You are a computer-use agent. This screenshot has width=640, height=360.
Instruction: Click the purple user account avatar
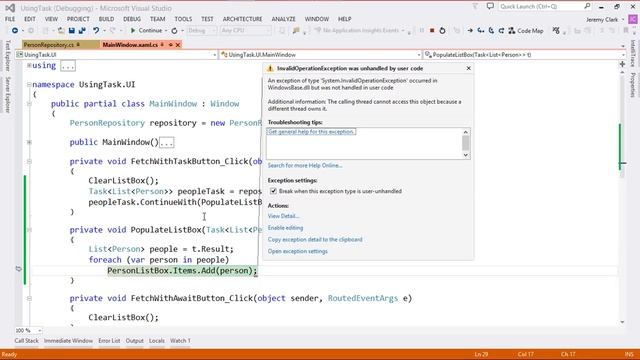coord(633,19)
